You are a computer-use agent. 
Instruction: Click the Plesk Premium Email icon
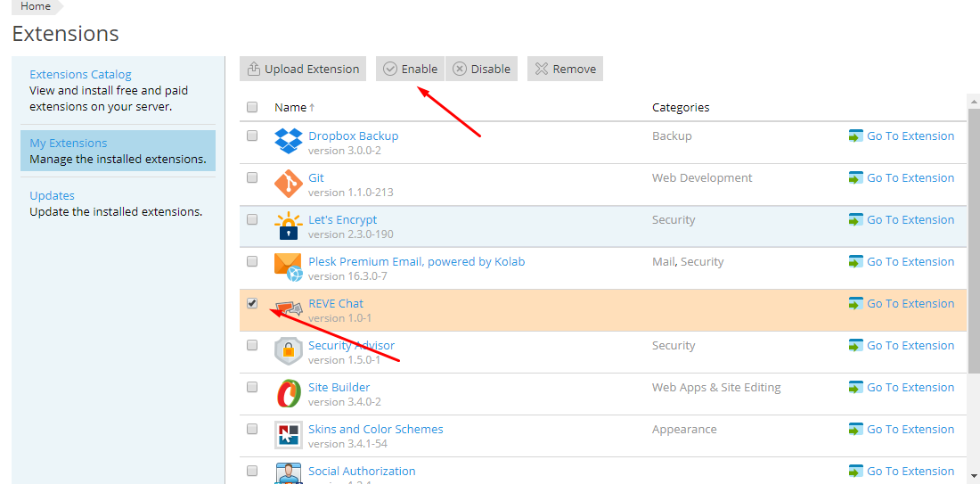click(x=288, y=267)
